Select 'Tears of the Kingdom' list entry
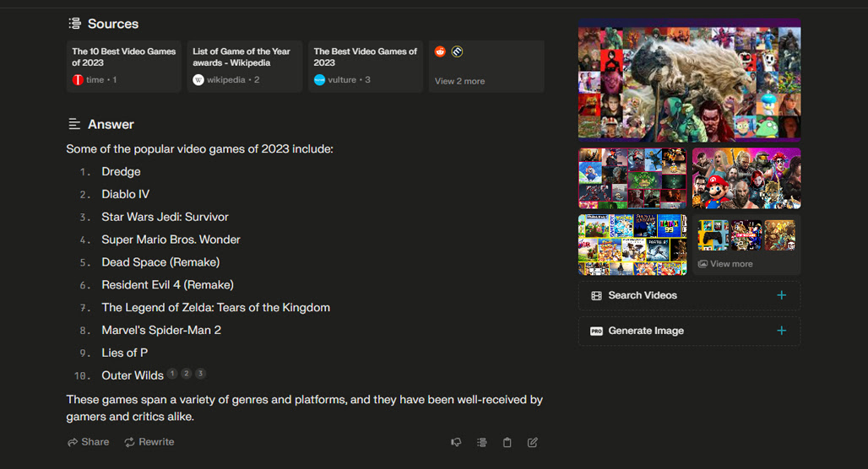The height and width of the screenshot is (469, 868). [x=215, y=308]
